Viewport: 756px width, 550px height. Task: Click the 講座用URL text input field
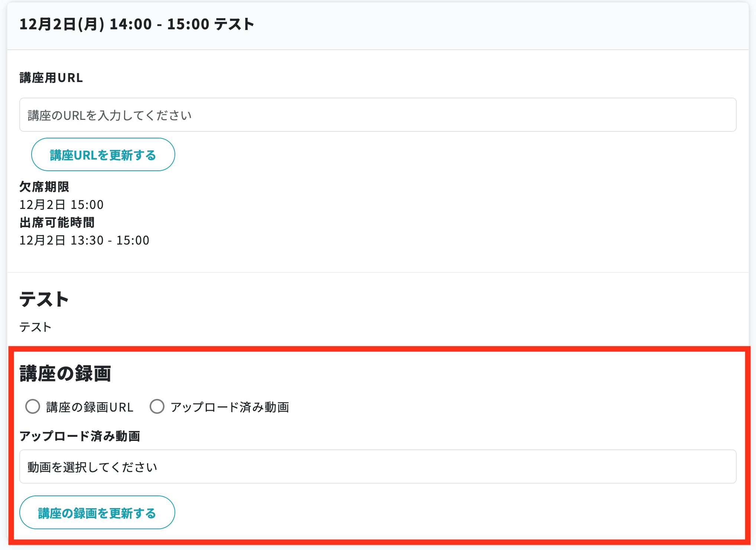(378, 115)
